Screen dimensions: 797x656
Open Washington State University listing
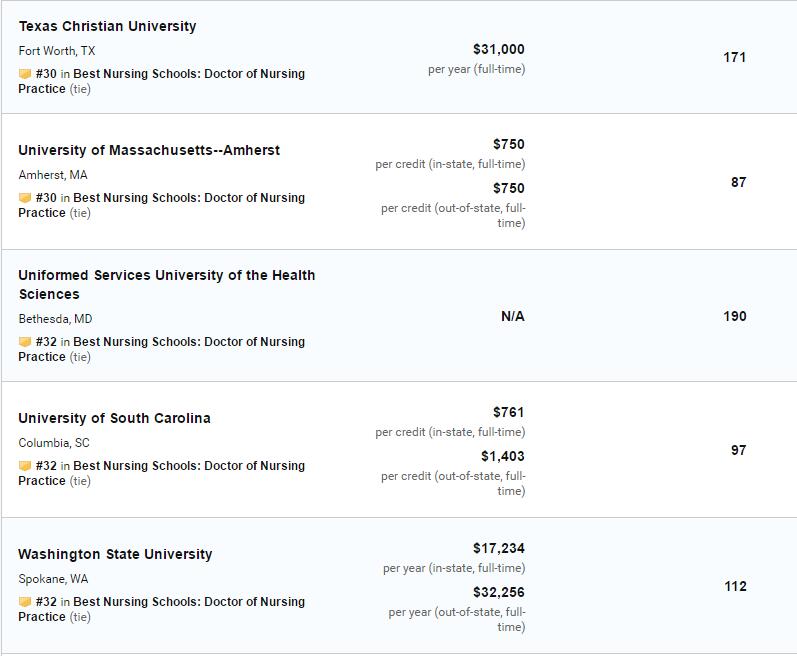(x=115, y=554)
